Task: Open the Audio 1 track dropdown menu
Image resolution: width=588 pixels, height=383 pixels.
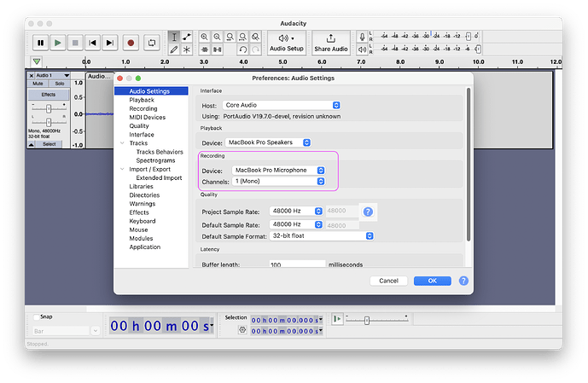Action: tap(67, 76)
